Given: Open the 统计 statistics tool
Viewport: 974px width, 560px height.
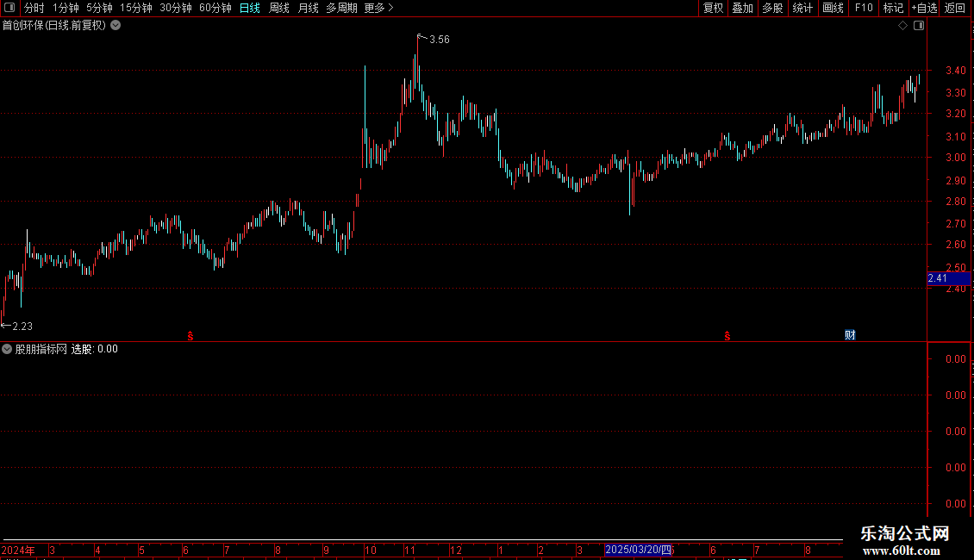Looking at the screenshot, I should [x=802, y=8].
